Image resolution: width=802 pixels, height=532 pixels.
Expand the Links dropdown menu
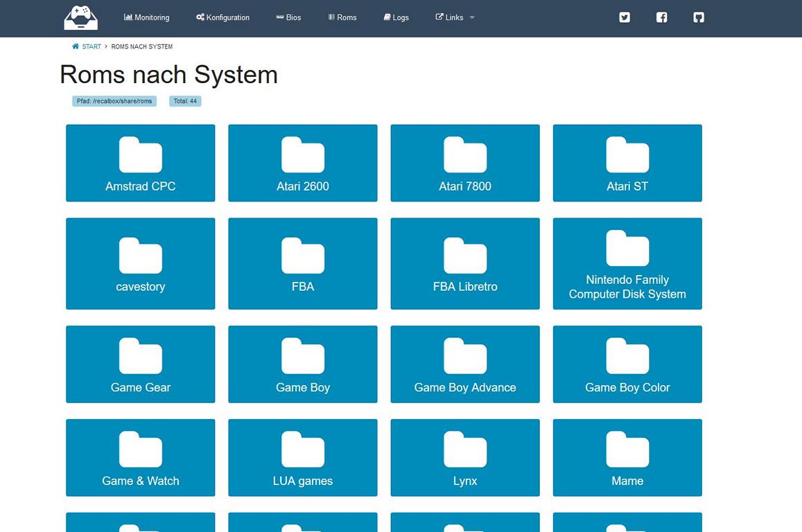click(x=455, y=17)
